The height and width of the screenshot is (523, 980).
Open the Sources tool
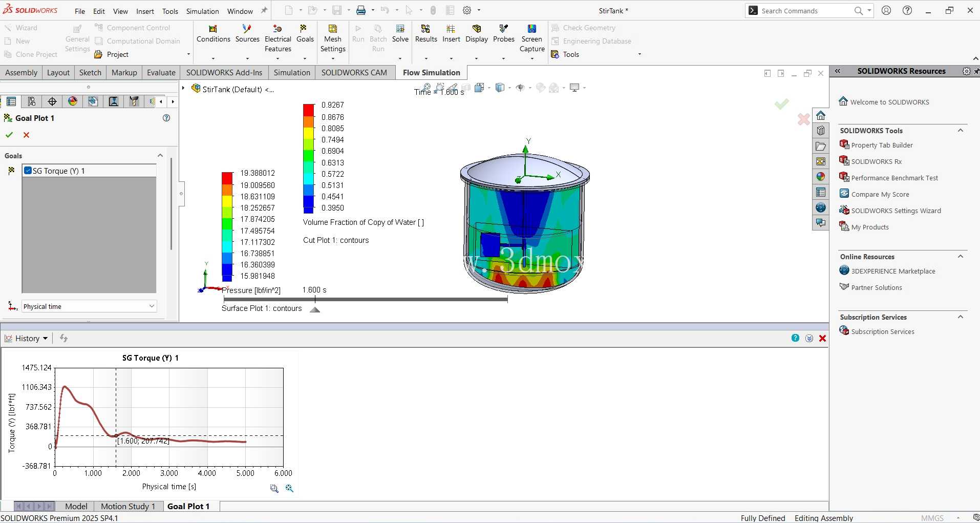pyautogui.click(x=247, y=34)
